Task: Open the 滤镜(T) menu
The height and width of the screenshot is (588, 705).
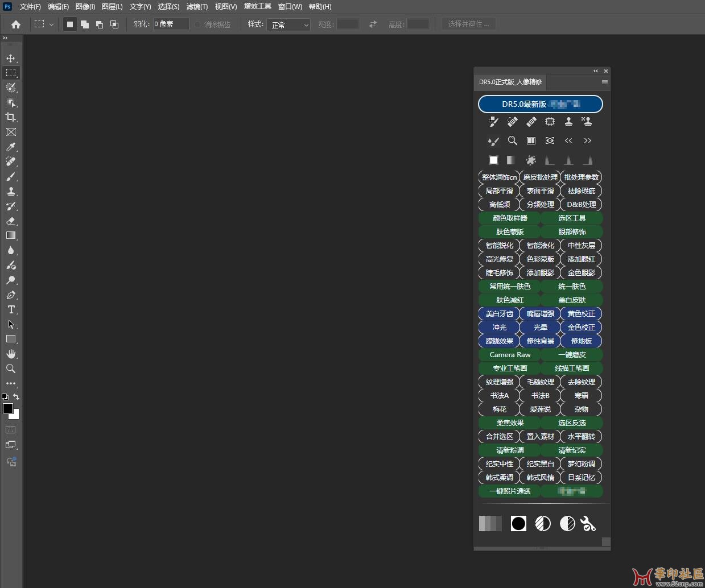Action: point(197,7)
